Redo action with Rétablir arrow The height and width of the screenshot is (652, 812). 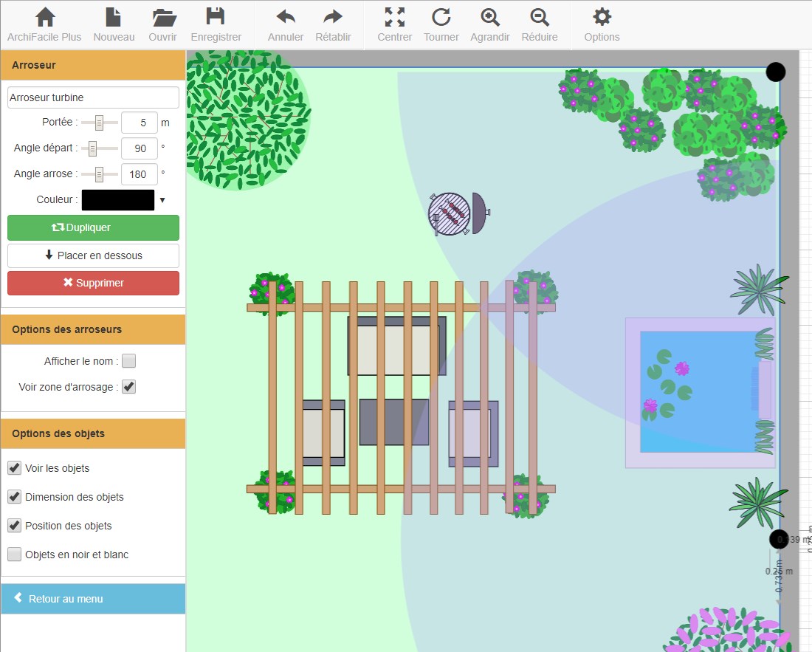tap(333, 18)
